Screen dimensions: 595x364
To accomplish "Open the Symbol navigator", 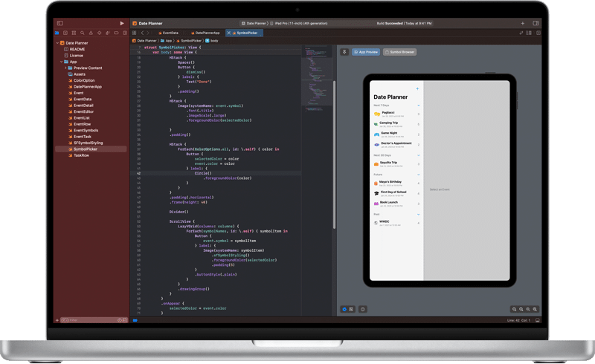I will pos(74,33).
